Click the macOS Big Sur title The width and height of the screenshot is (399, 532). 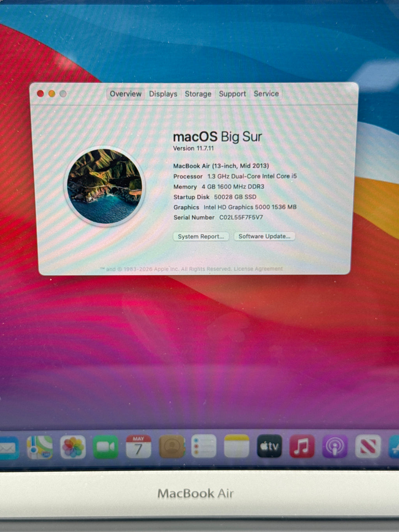click(x=217, y=137)
